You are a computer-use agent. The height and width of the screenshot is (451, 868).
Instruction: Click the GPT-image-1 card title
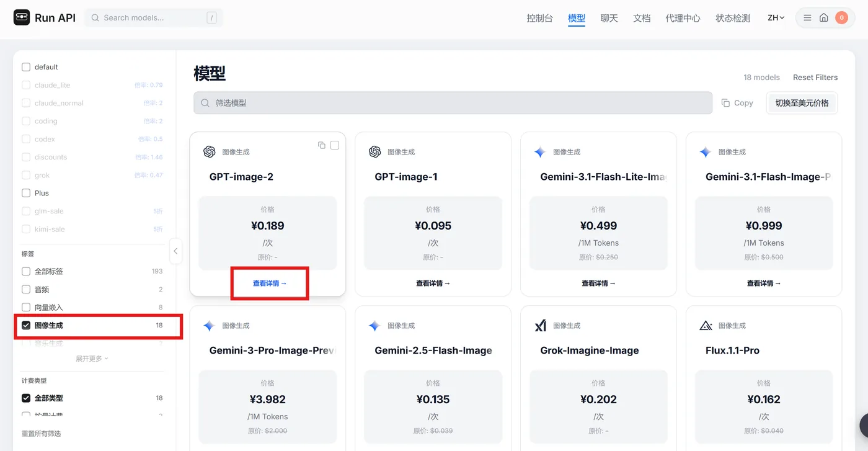406,177
